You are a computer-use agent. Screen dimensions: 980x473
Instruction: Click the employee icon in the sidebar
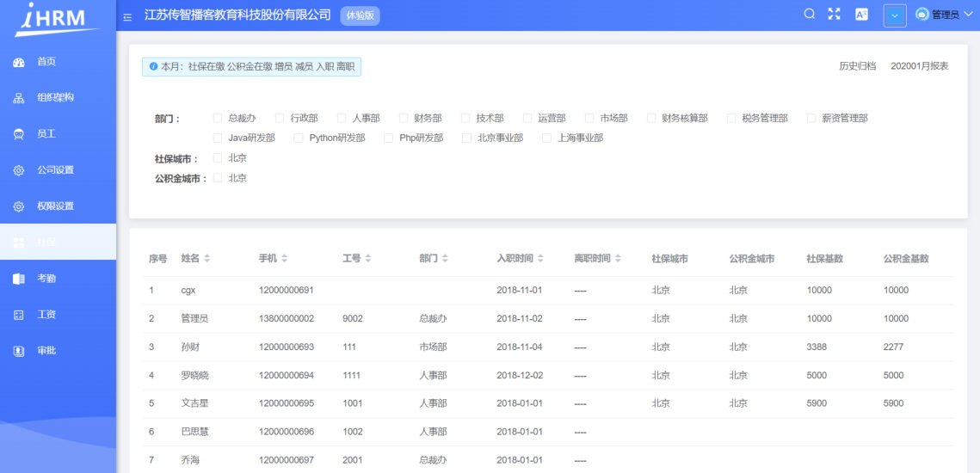[x=19, y=134]
